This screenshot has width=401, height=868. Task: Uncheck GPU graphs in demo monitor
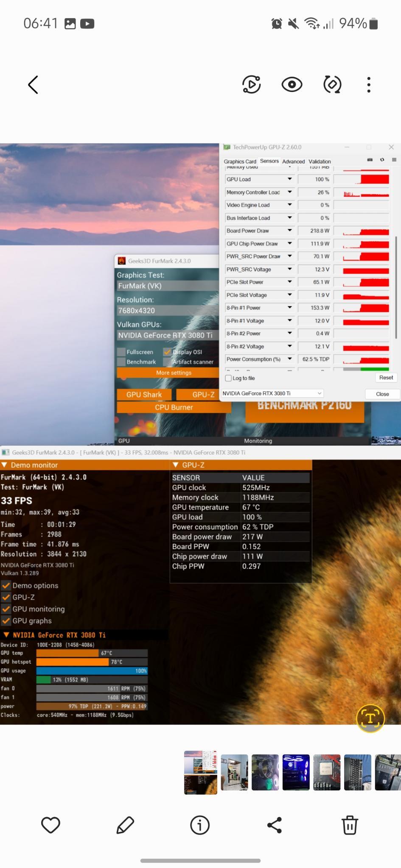[x=6, y=621]
